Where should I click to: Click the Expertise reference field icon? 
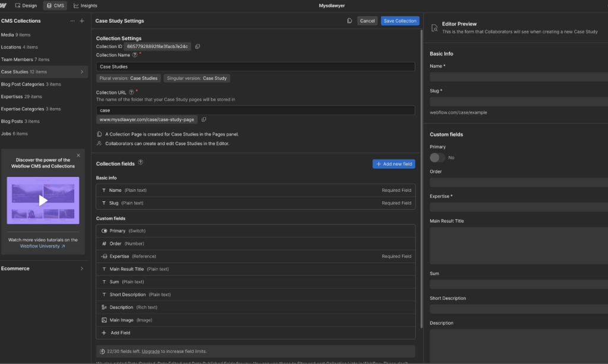click(x=104, y=257)
